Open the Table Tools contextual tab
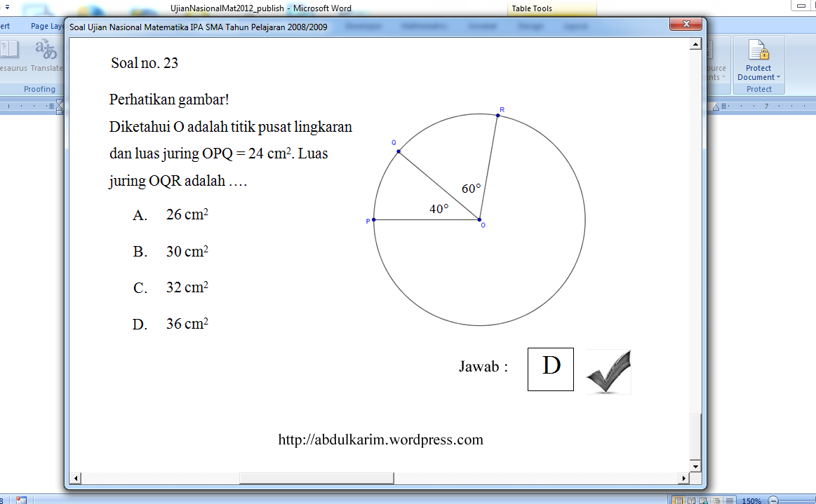The width and height of the screenshot is (816, 504). (532, 8)
